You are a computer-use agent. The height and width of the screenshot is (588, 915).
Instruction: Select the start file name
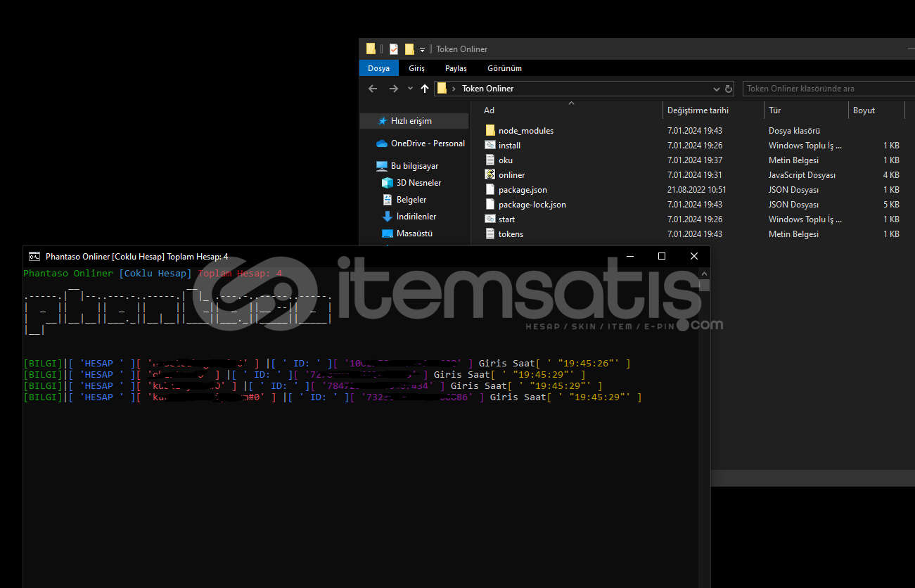coord(507,219)
